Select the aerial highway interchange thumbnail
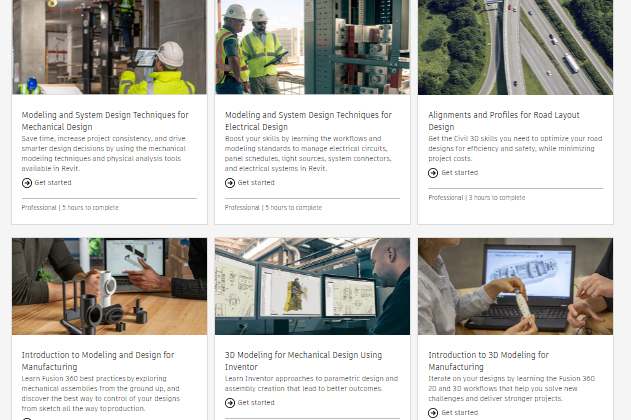The height and width of the screenshot is (420, 631). (516, 47)
